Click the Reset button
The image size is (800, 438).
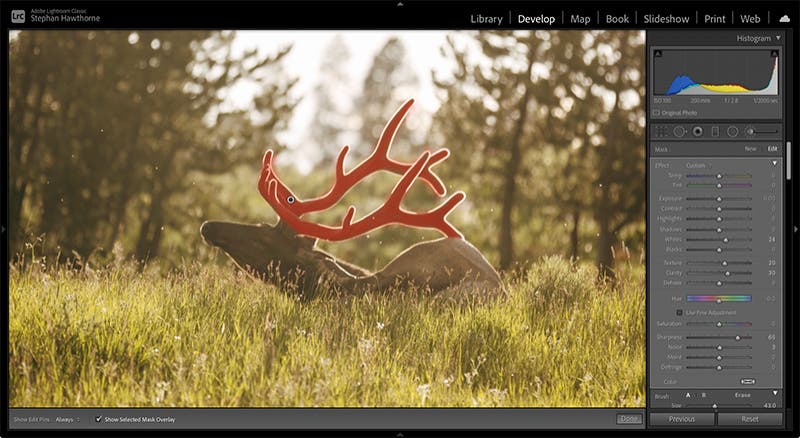(x=750, y=419)
